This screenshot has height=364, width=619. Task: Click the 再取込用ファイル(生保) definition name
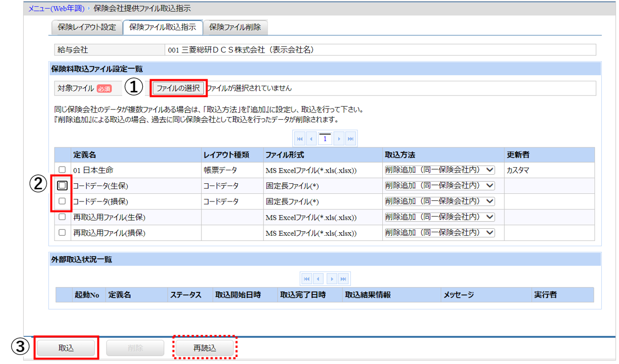pyautogui.click(x=110, y=217)
